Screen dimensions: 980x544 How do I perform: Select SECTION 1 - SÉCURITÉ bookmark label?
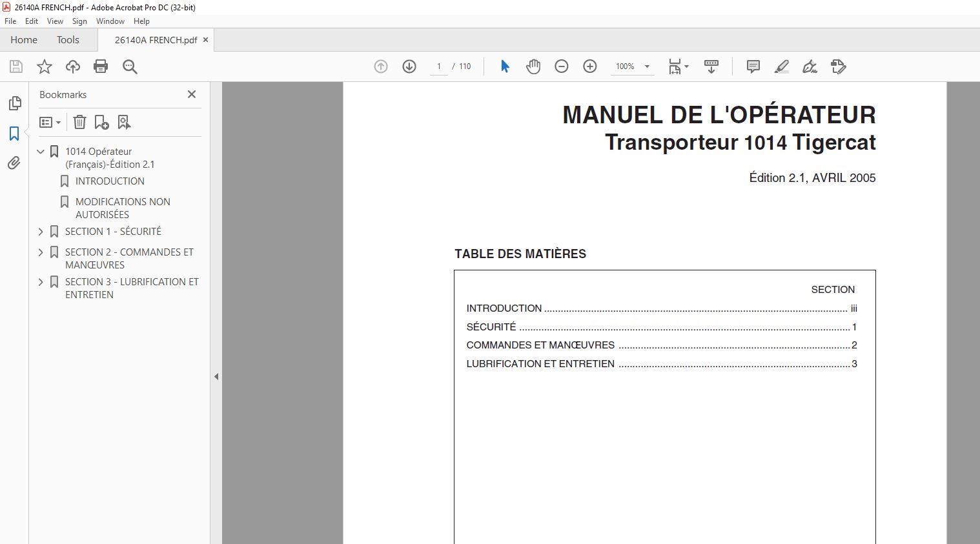click(x=113, y=232)
